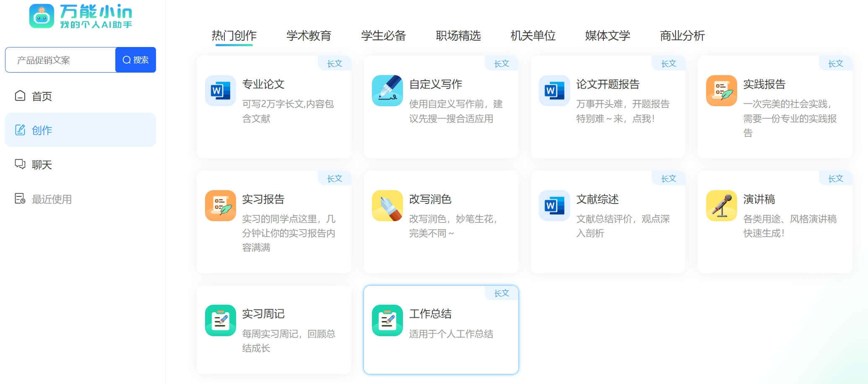Click the 实践报告 orange document icon
Viewport: 868px width, 384px height.
(x=721, y=91)
